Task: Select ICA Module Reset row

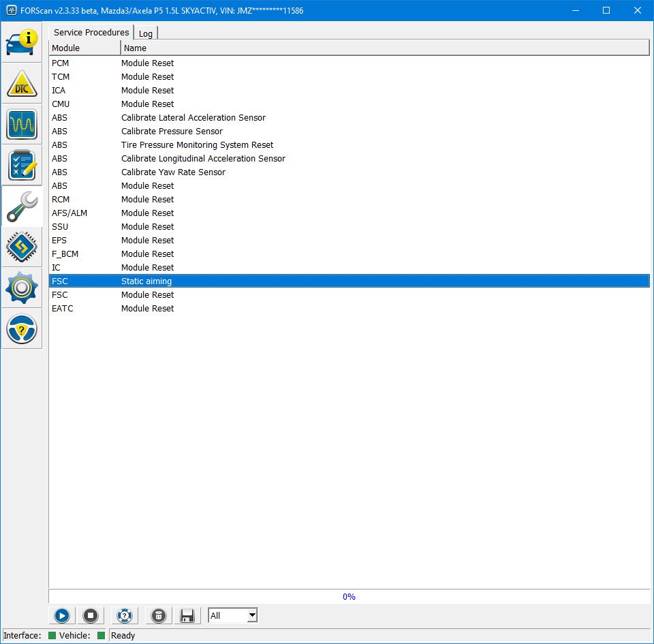Action: tap(349, 91)
